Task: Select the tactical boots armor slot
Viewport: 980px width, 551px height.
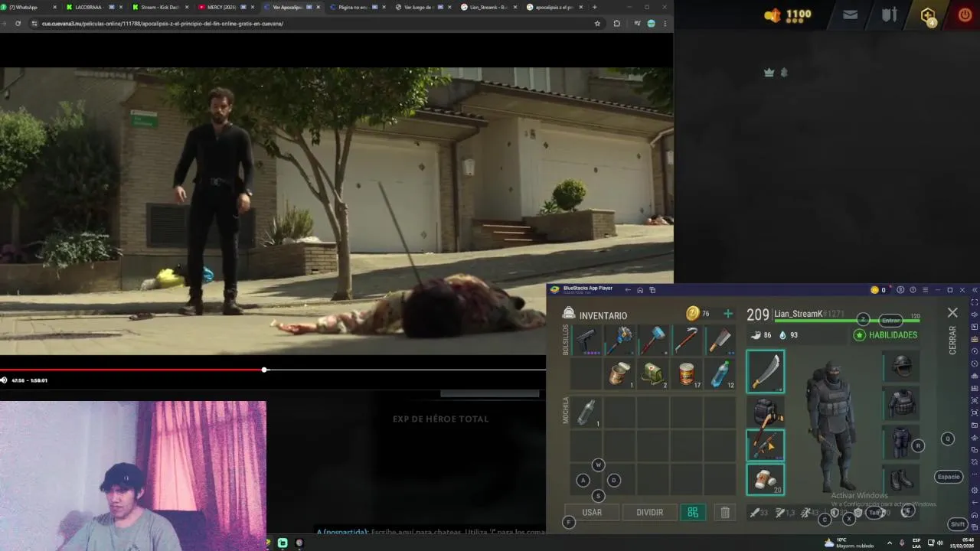Action: click(901, 480)
